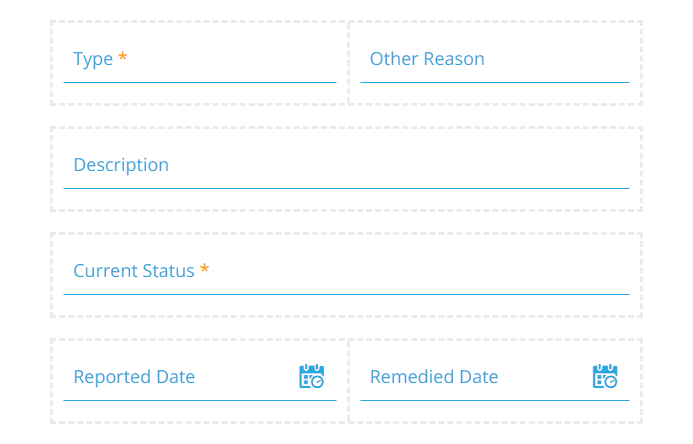Open the Reported Date calendar picker

[312, 377]
